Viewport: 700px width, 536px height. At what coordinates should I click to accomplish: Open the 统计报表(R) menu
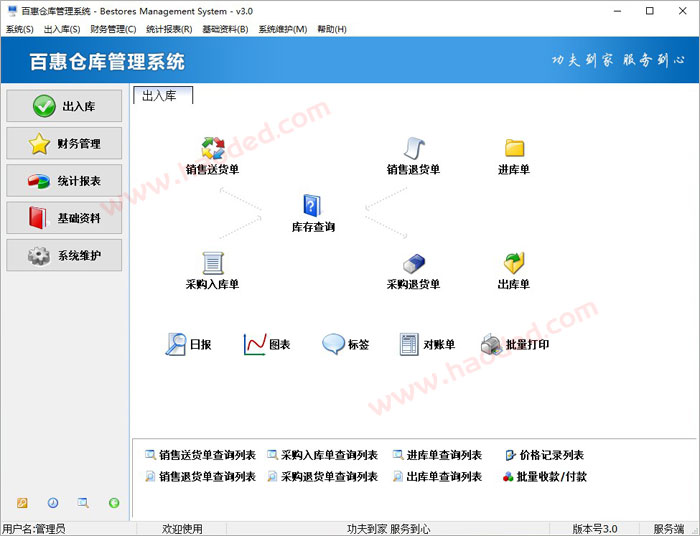169,29
